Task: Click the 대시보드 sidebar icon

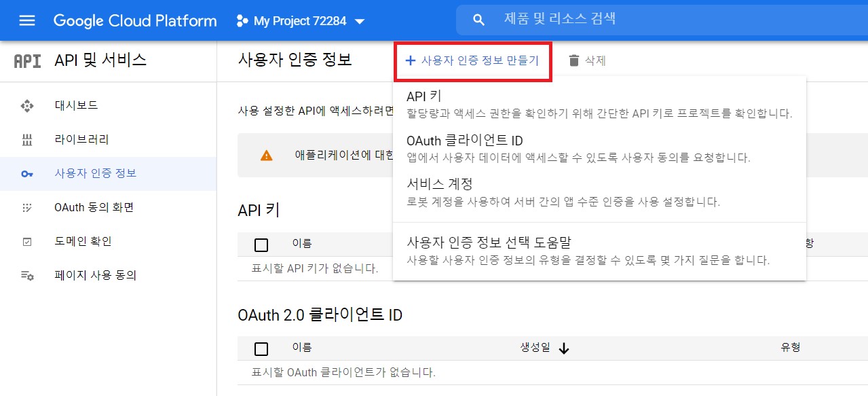Action: tap(27, 105)
